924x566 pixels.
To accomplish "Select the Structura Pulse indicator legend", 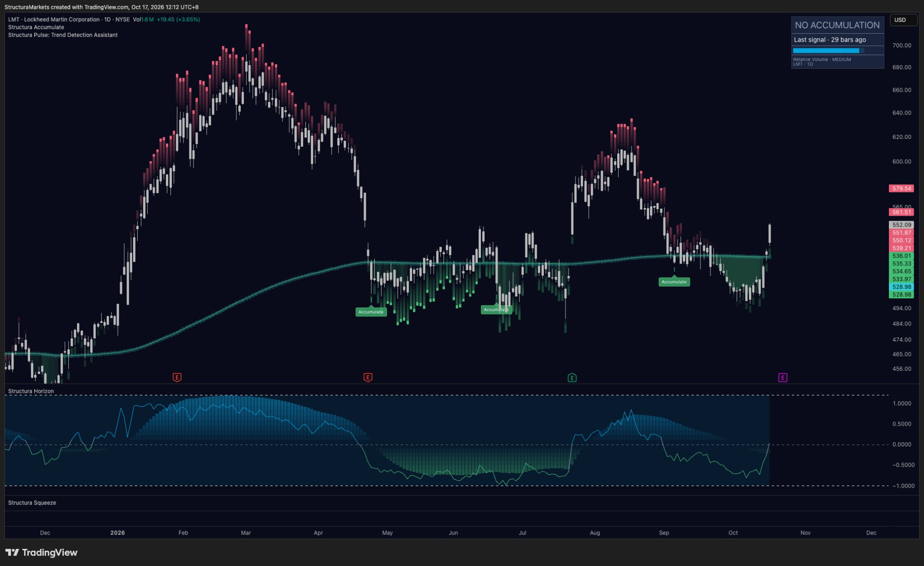I will tap(63, 35).
